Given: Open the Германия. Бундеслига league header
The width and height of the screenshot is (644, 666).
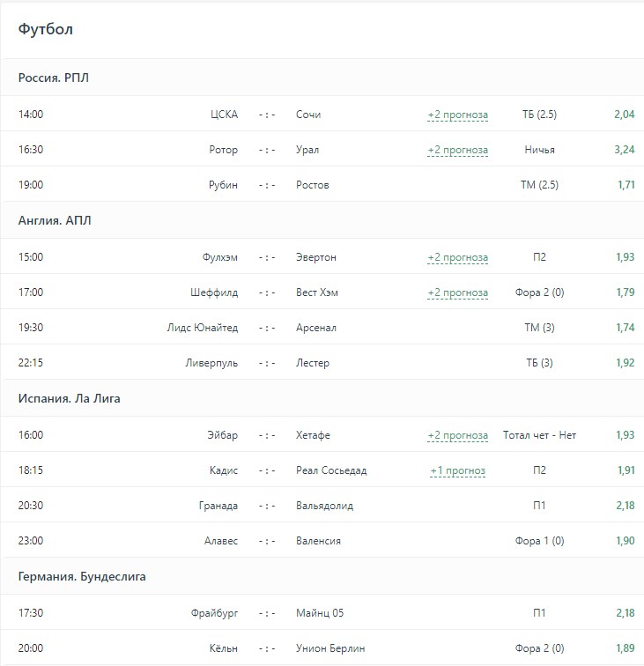Looking at the screenshot, I should [82, 577].
